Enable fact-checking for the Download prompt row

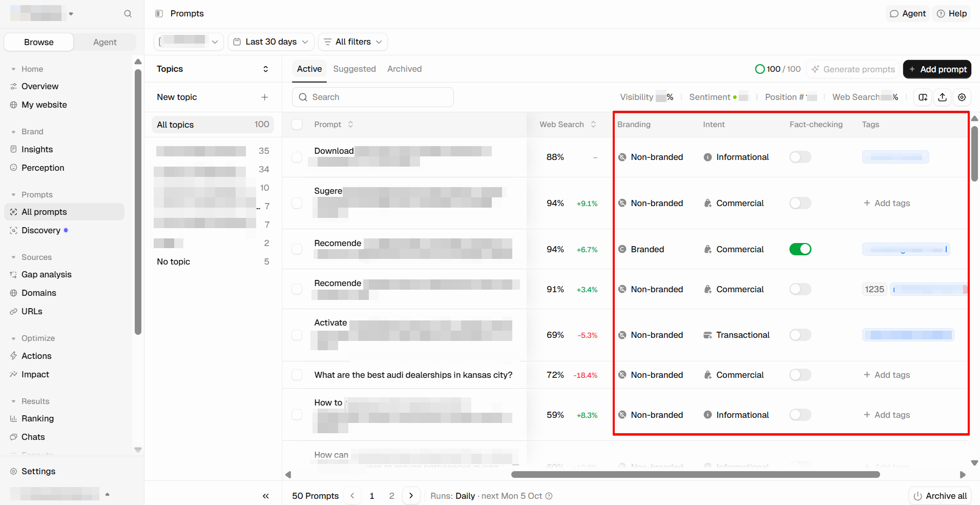pyautogui.click(x=800, y=157)
